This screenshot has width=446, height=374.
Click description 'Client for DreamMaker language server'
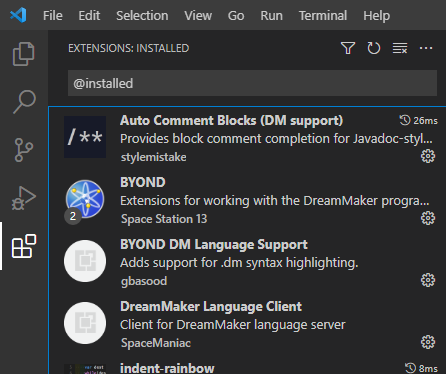pos(233,325)
